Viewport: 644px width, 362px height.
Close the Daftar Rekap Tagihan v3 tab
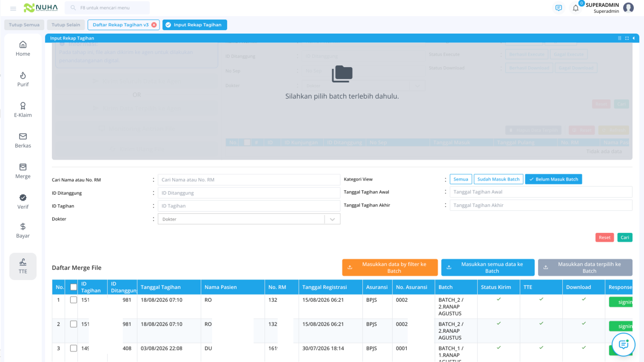click(154, 25)
